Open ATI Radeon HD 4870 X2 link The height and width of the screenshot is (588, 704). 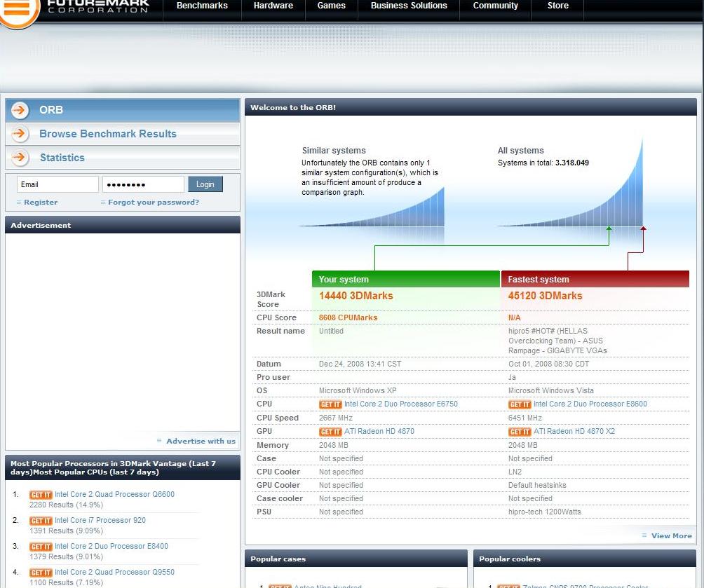click(574, 431)
